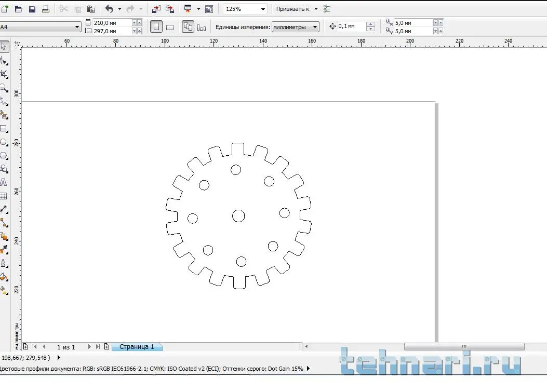Decrease page height with down arrow
Image resolution: width=547 pixels, height=392 pixels.
134,31
